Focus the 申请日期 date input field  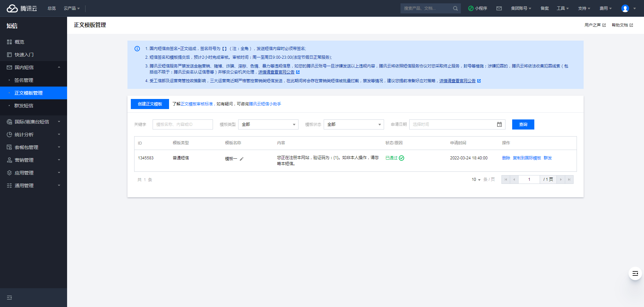pyautogui.click(x=457, y=124)
